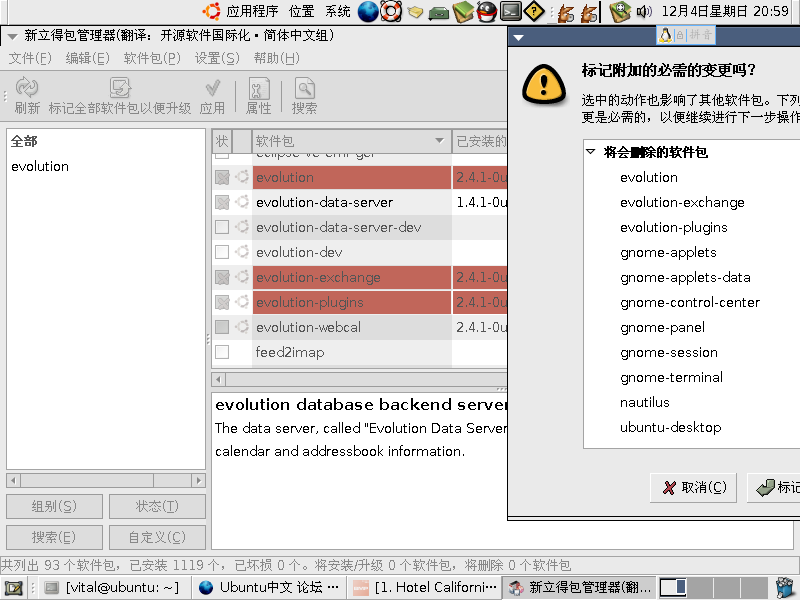Screen dimensions: 800x600
Task: Click the stacked green books launcher
Action: tap(463, 11)
